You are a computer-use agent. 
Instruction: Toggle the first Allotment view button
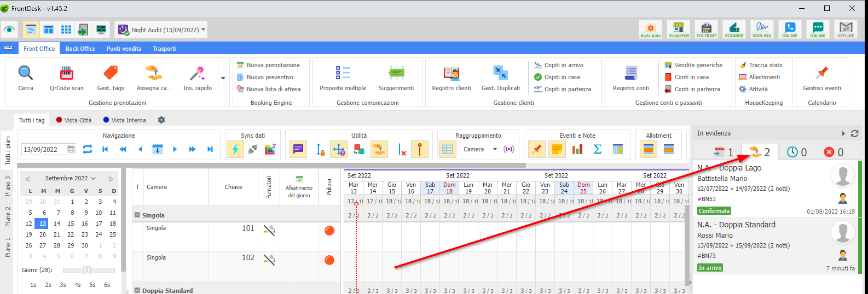pyautogui.click(x=649, y=149)
